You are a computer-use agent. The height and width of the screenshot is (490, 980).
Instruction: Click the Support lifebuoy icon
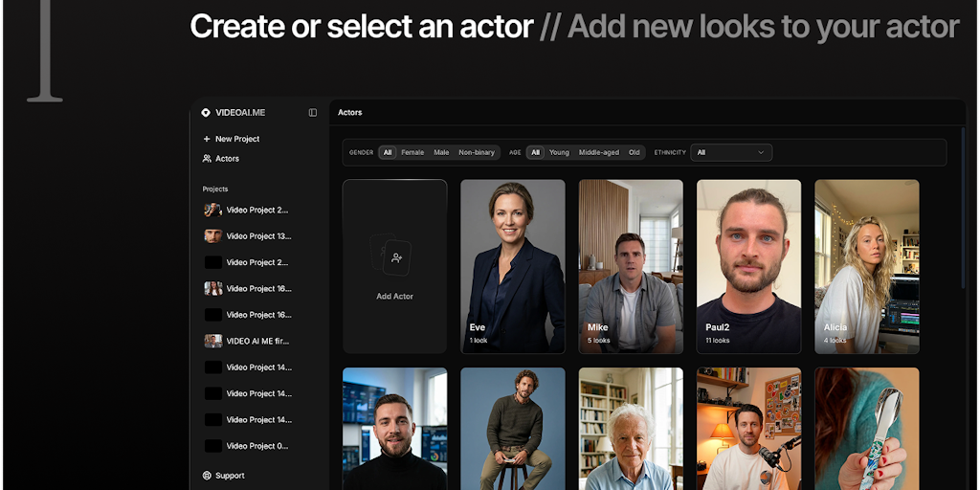(x=207, y=476)
